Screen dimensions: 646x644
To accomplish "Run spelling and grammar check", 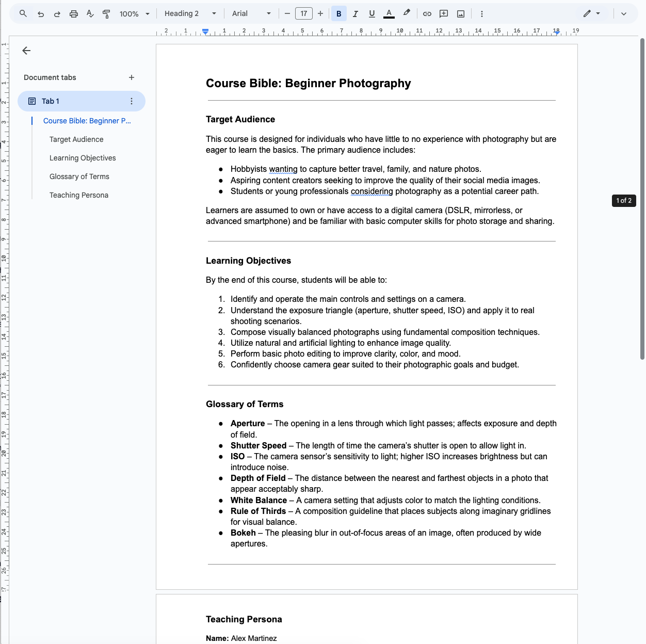I will 90,14.
